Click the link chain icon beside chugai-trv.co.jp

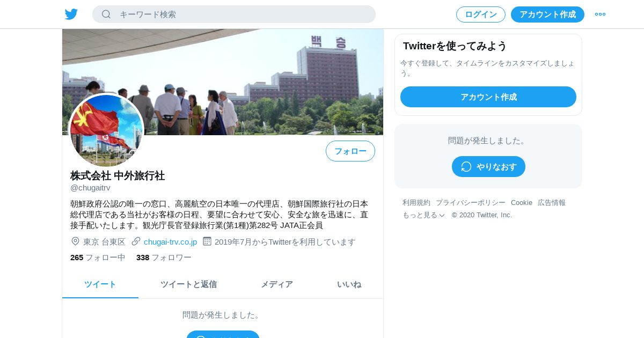pos(136,241)
